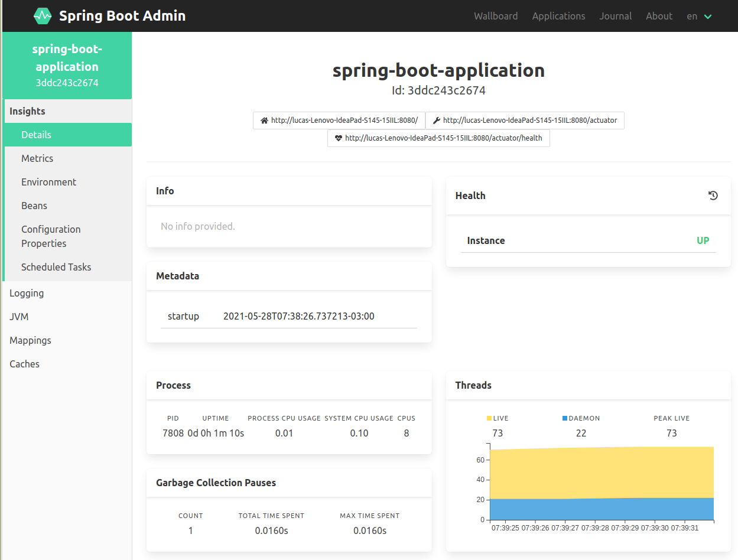Click the yellow LIVE legend square
Screen dimensions: 738x560
click(489, 418)
